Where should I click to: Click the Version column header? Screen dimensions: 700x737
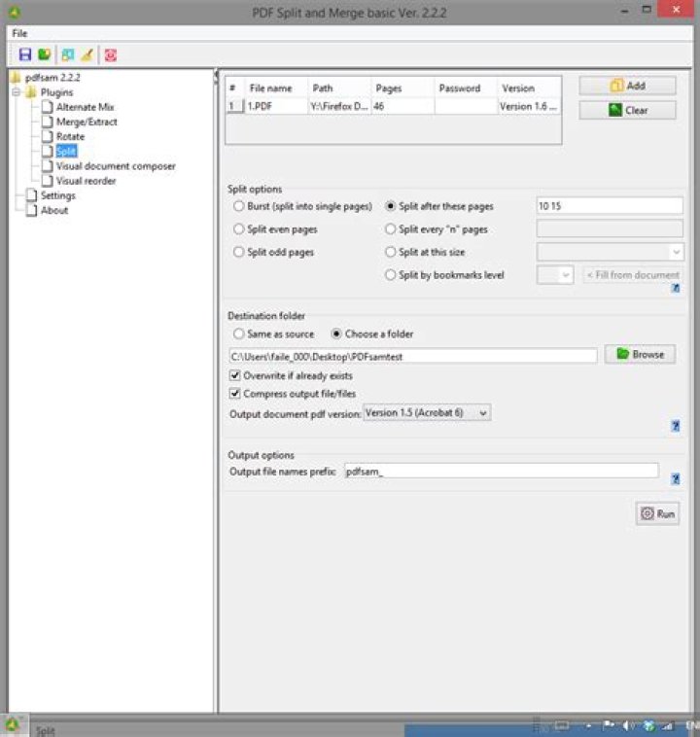[x=529, y=88]
